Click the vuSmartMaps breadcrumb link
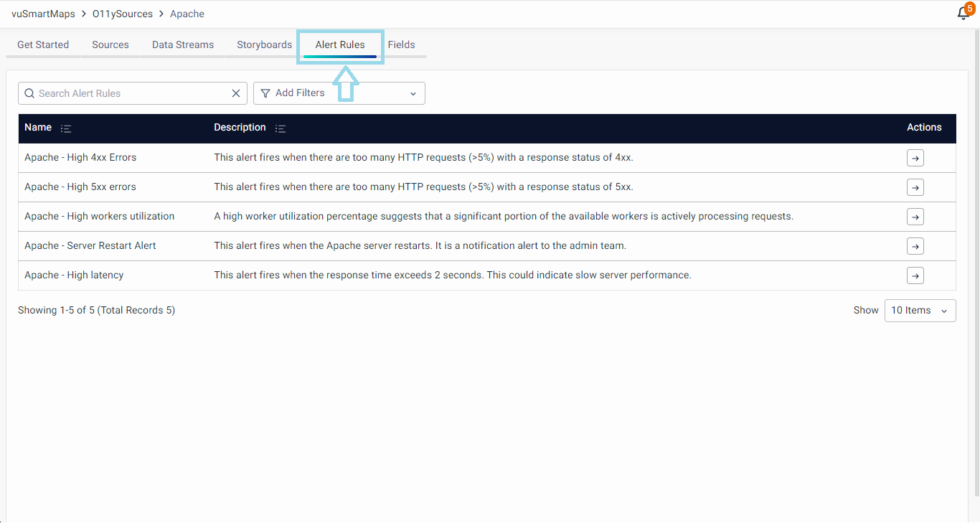Image resolution: width=980 pixels, height=523 pixels. click(x=43, y=14)
